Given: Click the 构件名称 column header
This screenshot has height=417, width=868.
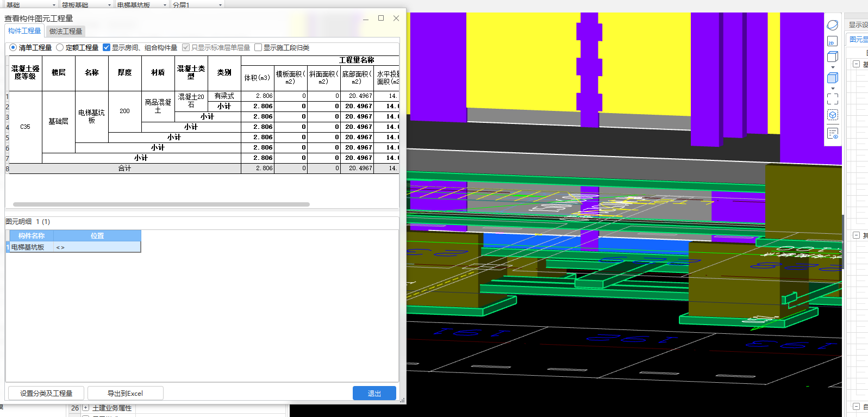Looking at the screenshot, I should pyautogui.click(x=32, y=236).
